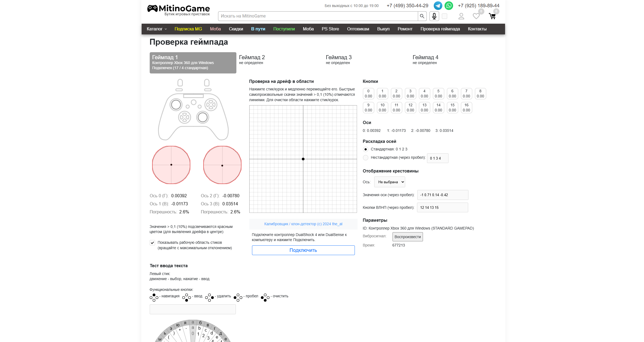Image resolution: width=644 pixels, height=342 pixels.
Task: Click the 'Без выходных с 10:00 до 19:00' text
Action: 352,6
